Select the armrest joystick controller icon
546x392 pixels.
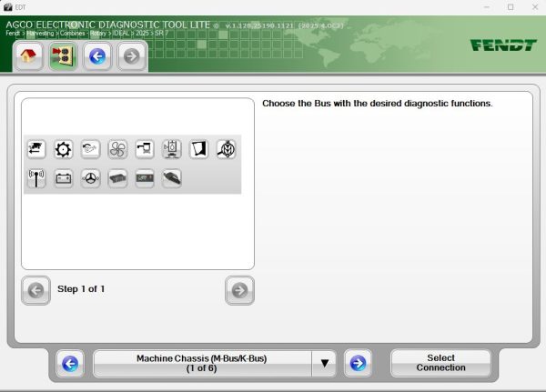coord(172,178)
